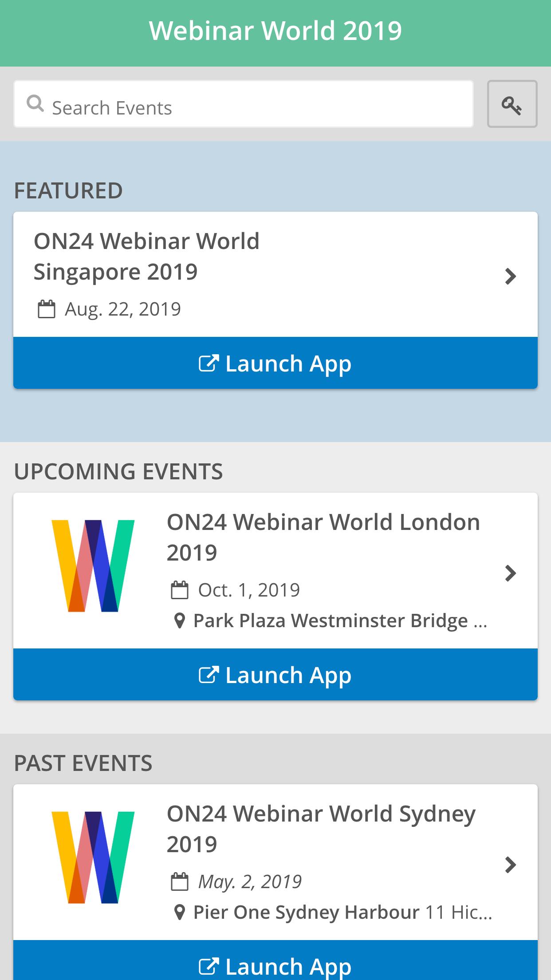Screen dimensions: 551x980
Task: Launch App for Sydney 2019 event
Action: click(275, 960)
